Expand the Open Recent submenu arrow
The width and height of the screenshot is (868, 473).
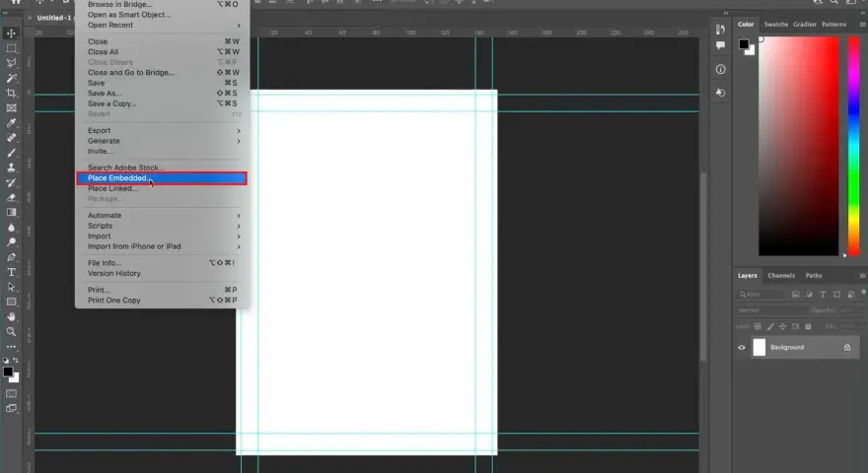point(239,25)
